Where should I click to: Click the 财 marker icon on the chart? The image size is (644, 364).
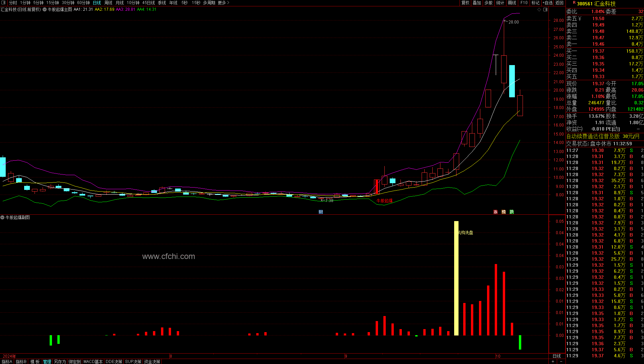(321, 212)
